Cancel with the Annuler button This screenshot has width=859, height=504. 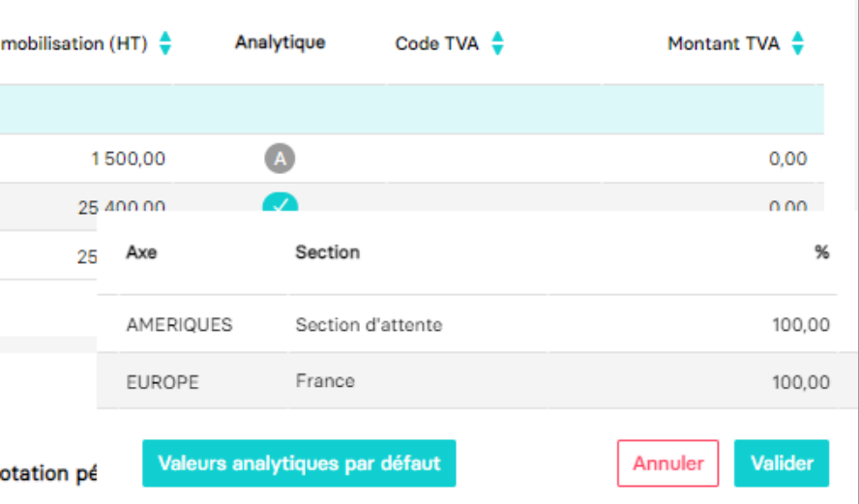667,463
